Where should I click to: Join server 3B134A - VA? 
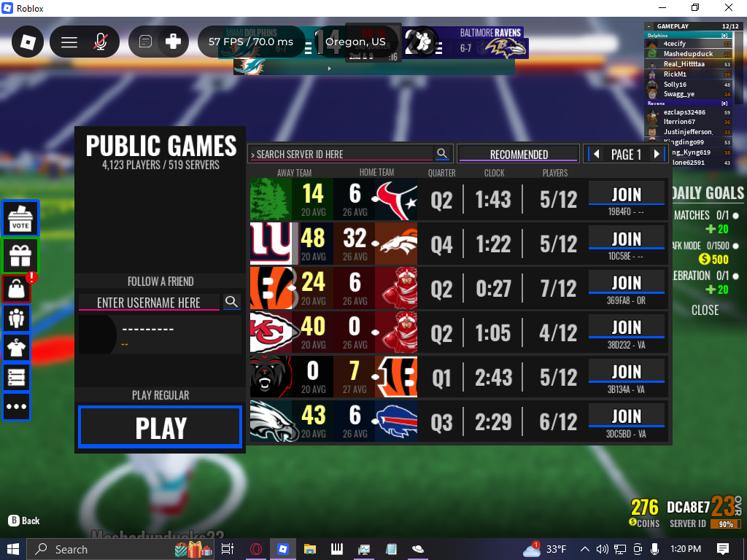click(x=627, y=370)
